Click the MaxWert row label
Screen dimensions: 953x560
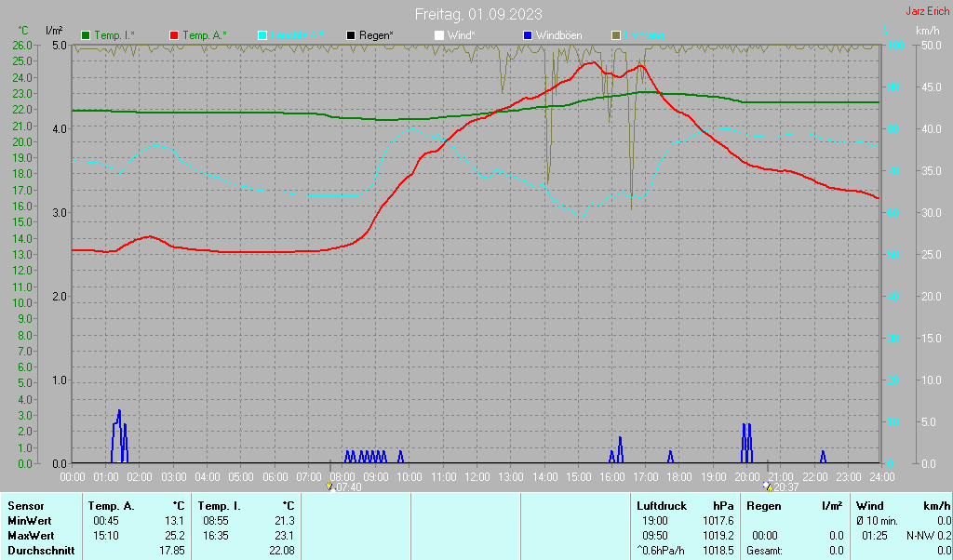(29, 536)
